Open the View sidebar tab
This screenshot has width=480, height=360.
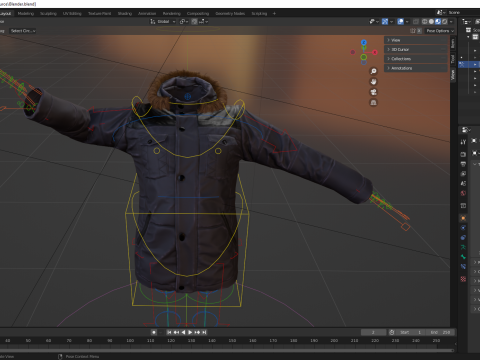pos(453,75)
